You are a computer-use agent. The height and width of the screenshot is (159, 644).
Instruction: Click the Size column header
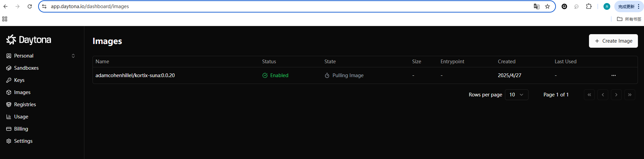(417, 62)
